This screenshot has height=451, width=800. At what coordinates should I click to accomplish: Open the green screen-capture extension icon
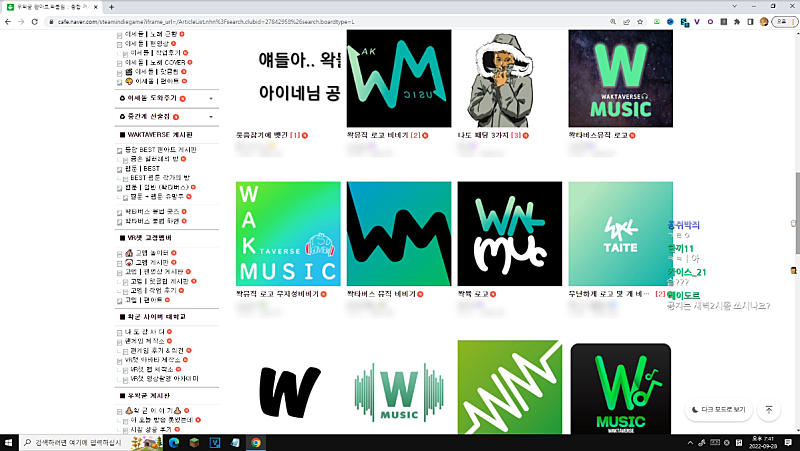(x=657, y=22)
